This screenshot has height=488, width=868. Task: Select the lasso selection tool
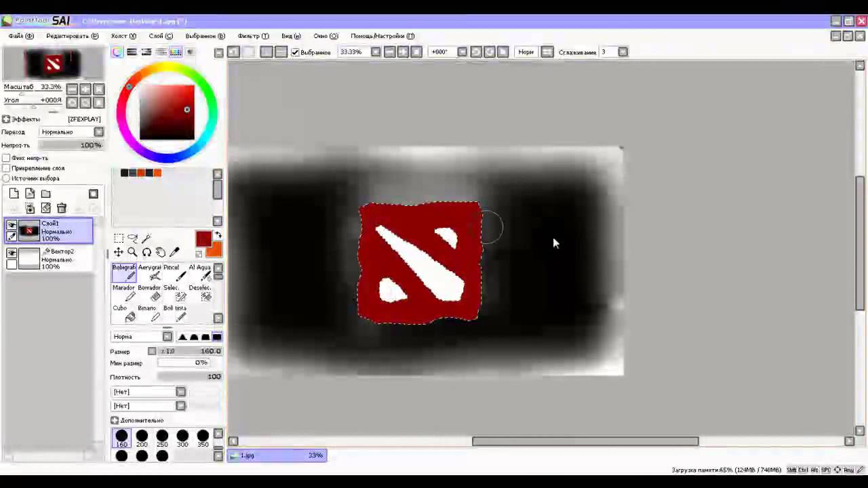point(132,238)
